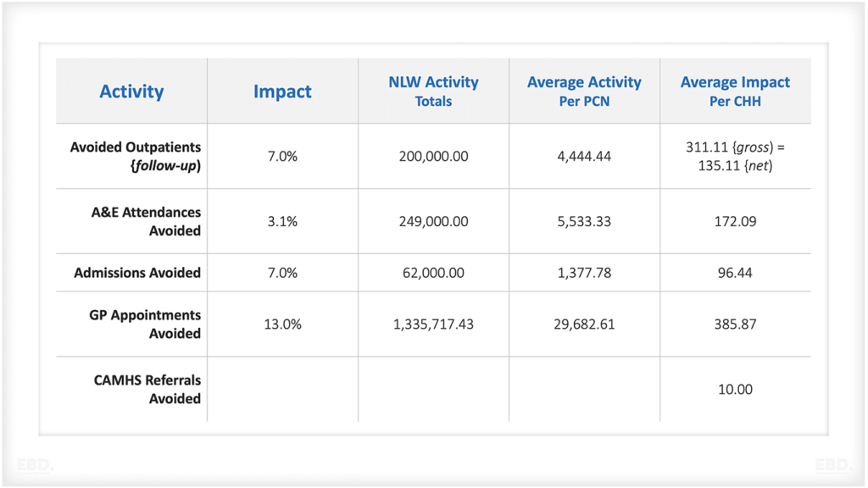
Task: Click the 13.0% impact value
Action: coord(282,324)
